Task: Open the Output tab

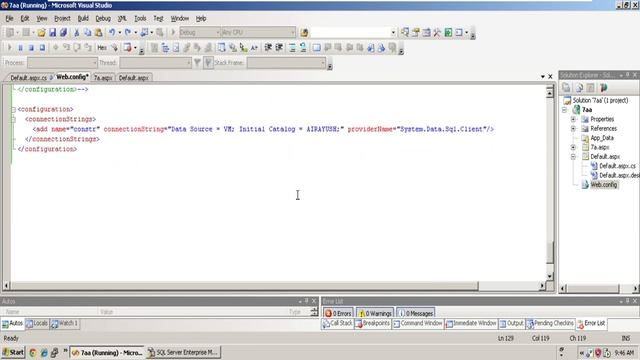Action: [511, 323]
